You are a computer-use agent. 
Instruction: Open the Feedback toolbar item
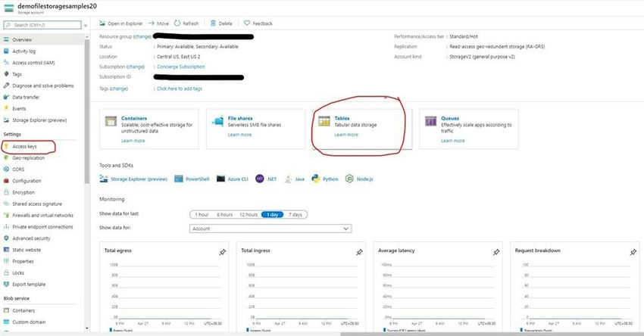(x=258, y=23)
